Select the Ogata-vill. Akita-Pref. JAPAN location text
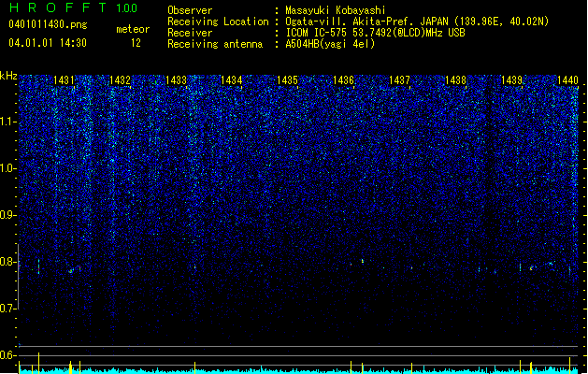The image size is (588, 374). [417, 22]
